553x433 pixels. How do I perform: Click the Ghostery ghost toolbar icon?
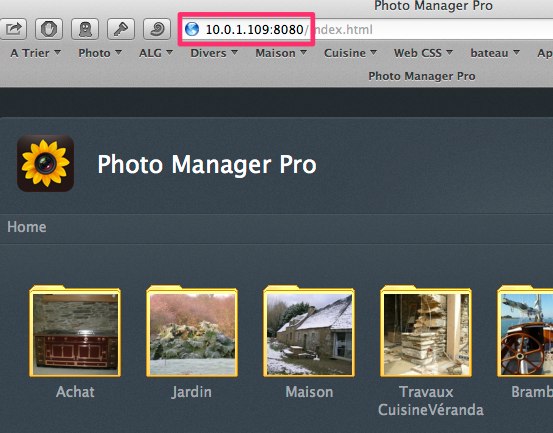[85, 29]
